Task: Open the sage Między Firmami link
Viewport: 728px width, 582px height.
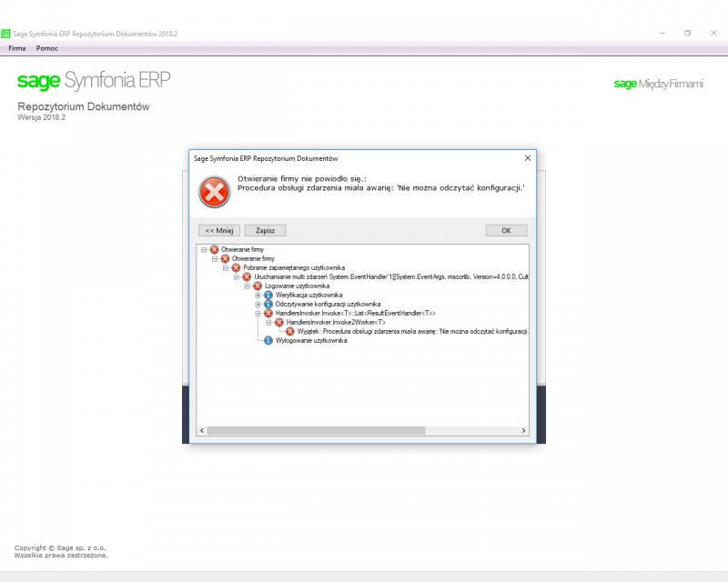Action: point(658,84)
